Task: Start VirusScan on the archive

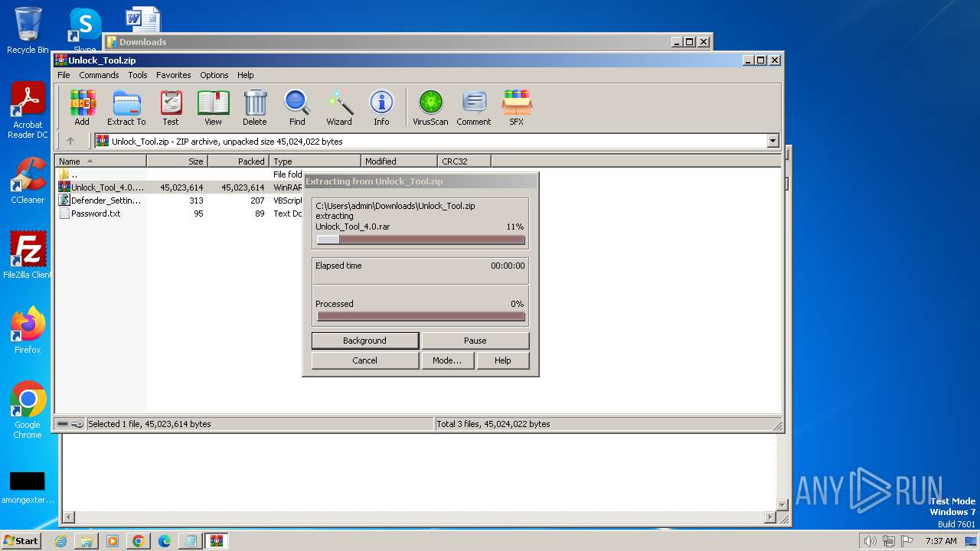Action: pos(430,108)
